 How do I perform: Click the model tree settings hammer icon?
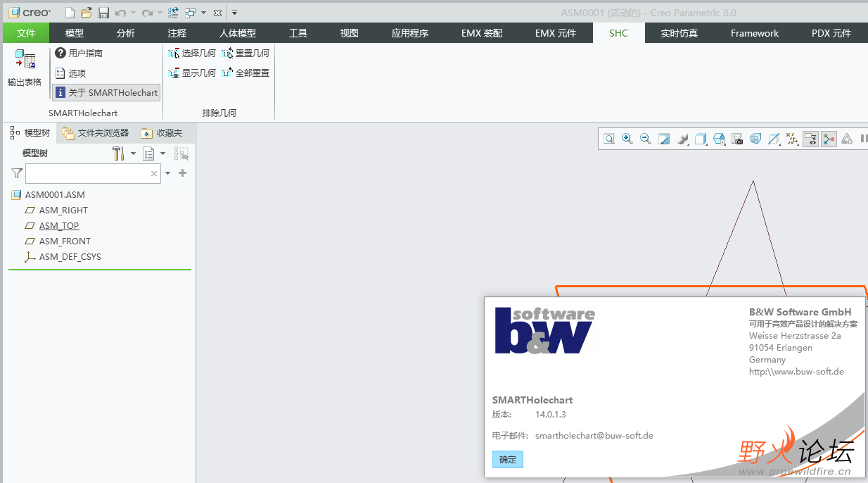click(118, 153)
